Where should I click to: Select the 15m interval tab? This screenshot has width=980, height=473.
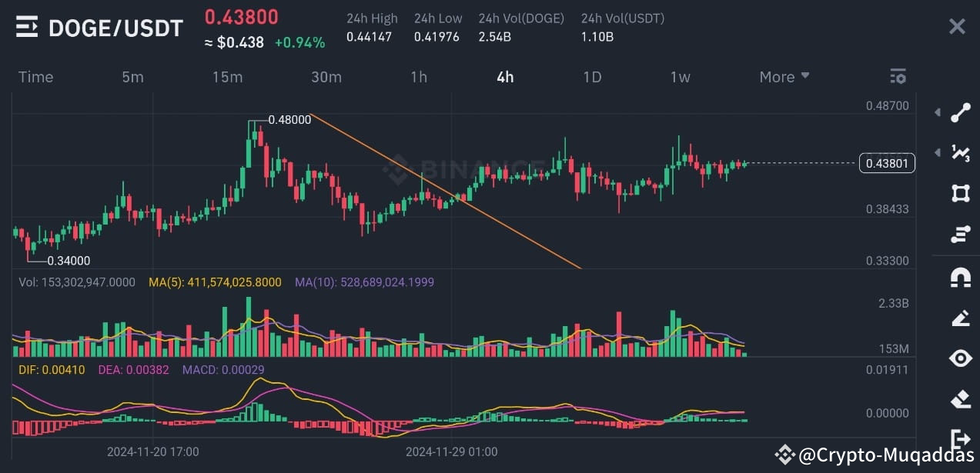coord(227,76)
